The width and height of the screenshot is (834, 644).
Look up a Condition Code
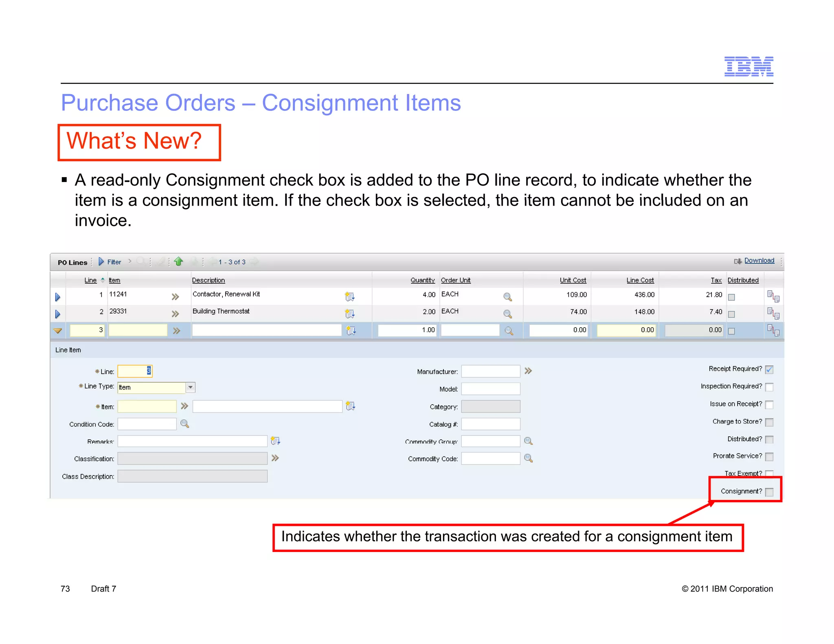pyautogui.click(x=185, y=424)
